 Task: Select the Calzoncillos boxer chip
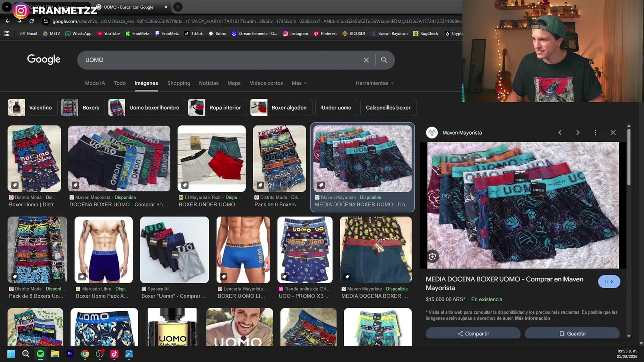tap(388, 108)
